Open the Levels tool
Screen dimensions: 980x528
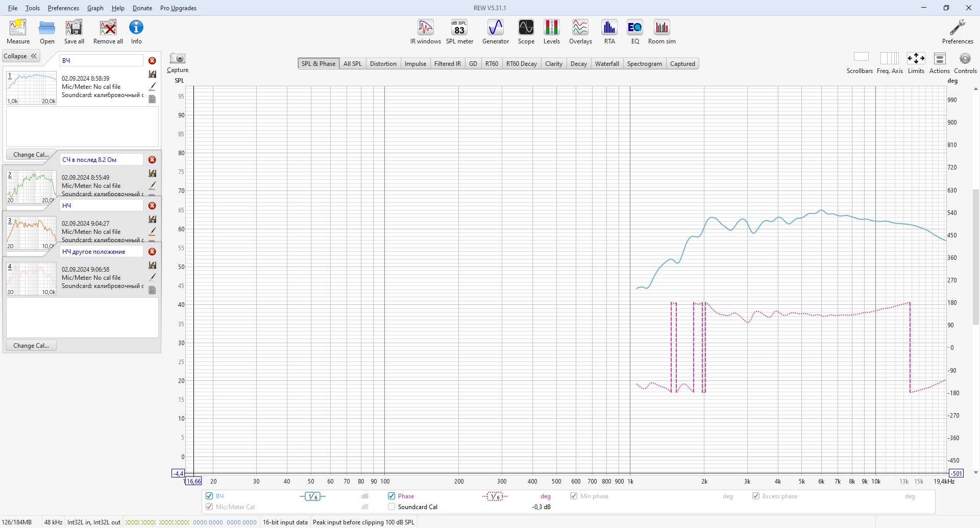[x=552, y=32]
